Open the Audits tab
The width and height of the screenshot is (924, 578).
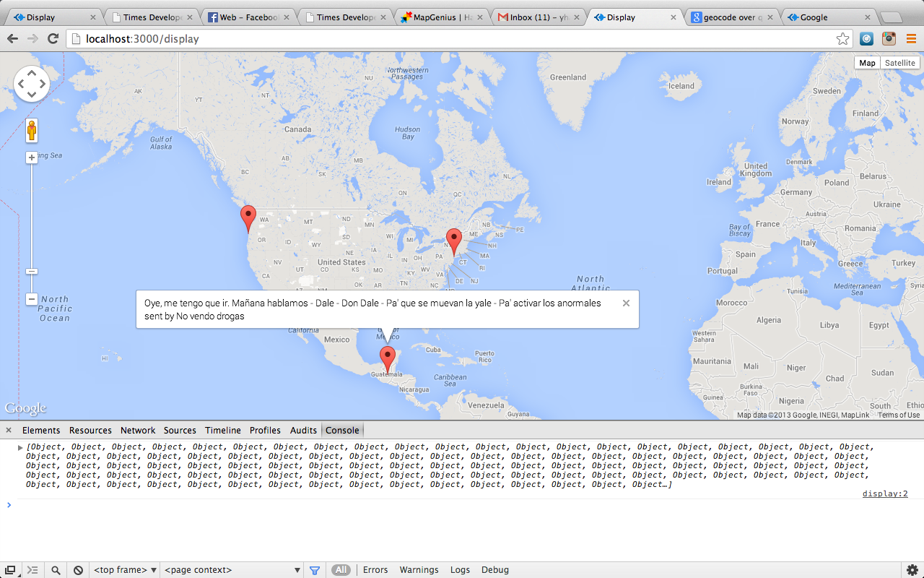303,430
